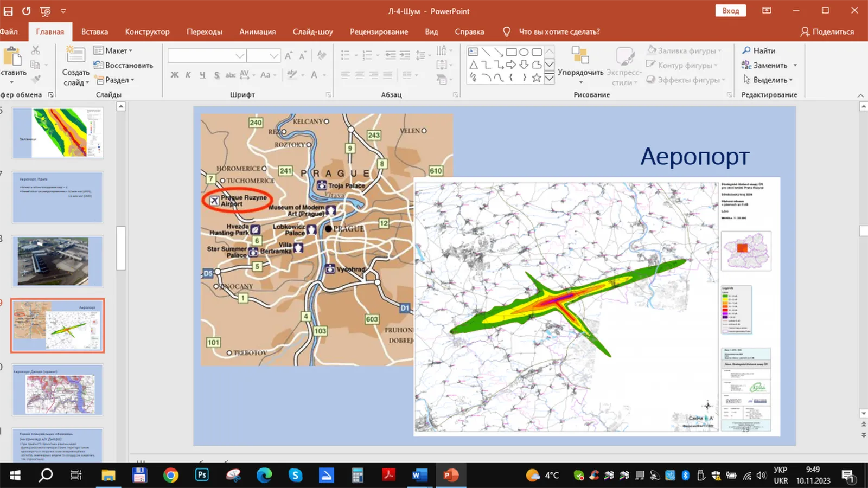Expand the shapes gallery

(549, 78)
